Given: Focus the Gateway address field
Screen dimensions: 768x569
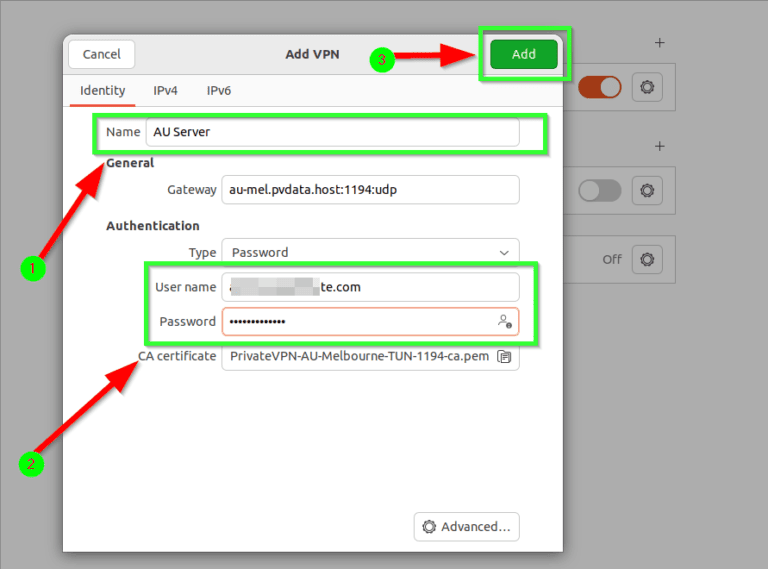Looking at the screenshot, I should 369,189.
